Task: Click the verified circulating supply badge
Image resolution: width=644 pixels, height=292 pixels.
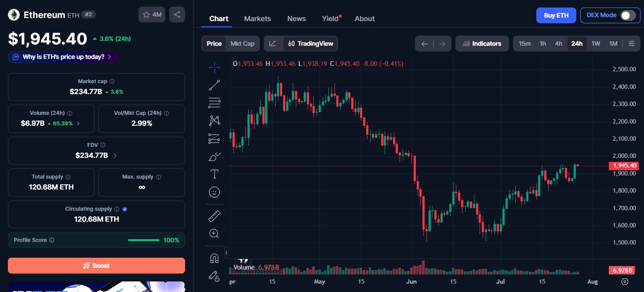Action: pos(125,209)
